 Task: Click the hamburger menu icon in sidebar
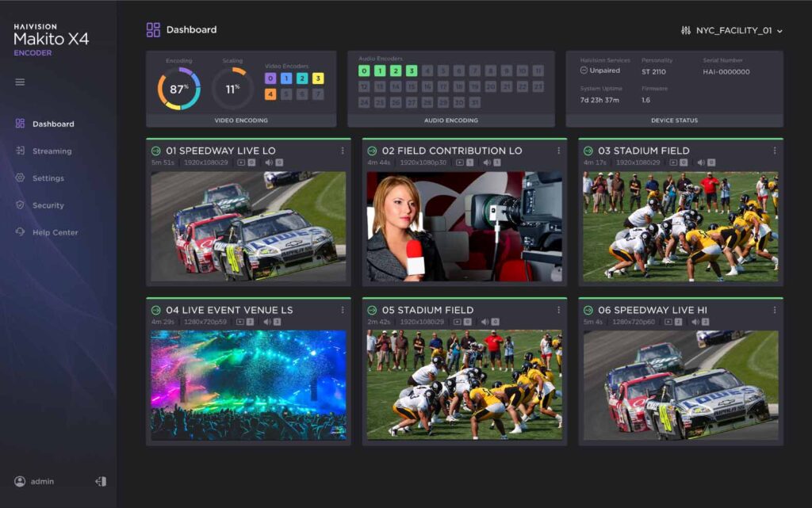(x=20, y=82)
